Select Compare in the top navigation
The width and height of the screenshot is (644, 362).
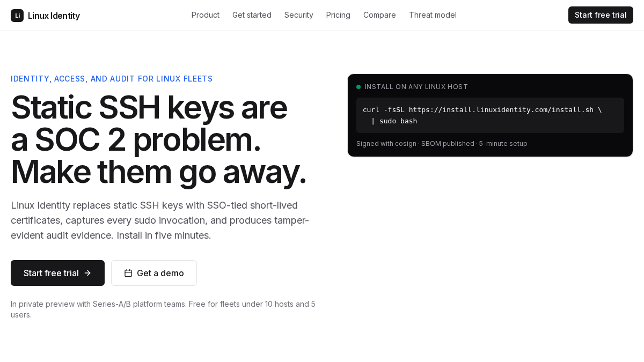[379, 15]
